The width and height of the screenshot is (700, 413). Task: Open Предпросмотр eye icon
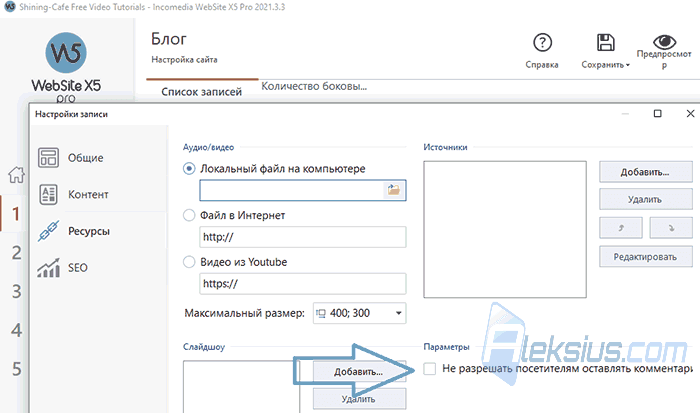pyautogui.click(x=664, y=42)
